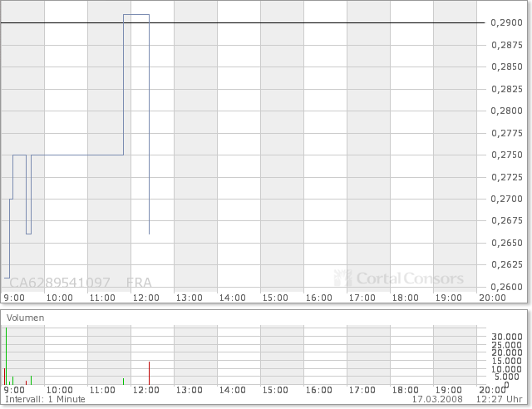Click the 0,2850 price axis label
The width and height of the screenshot is (532, 409).
(x=506, y=67)
